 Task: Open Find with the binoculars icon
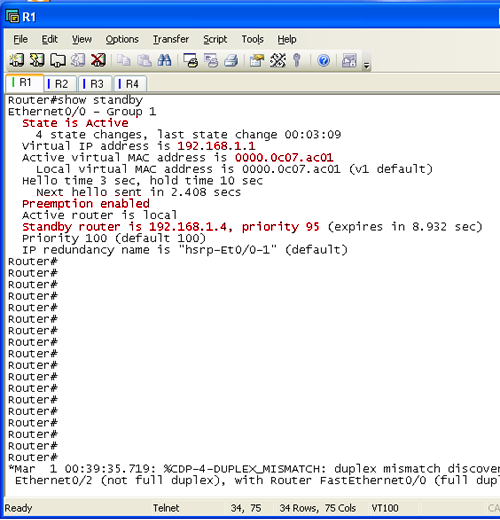[164, 60]
